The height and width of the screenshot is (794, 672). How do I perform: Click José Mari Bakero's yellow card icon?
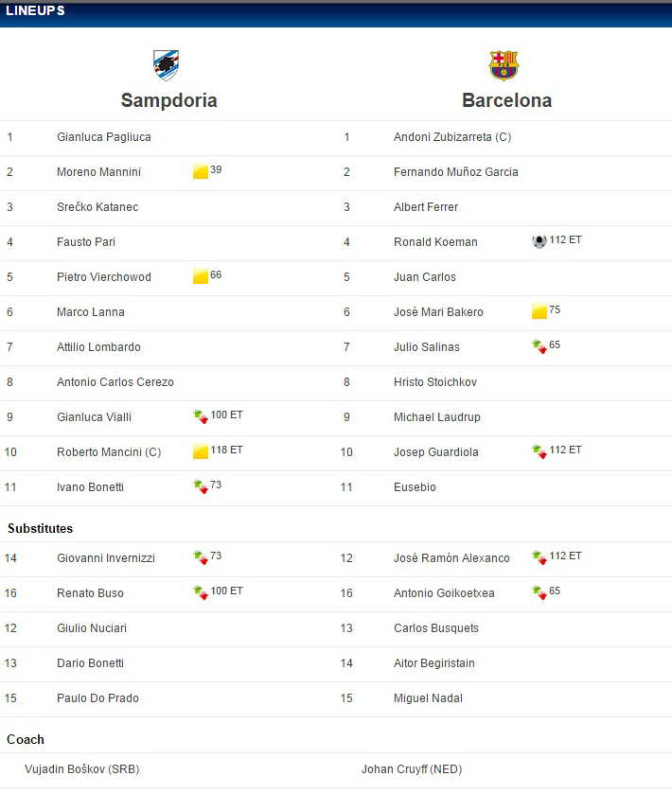point(539,311)
